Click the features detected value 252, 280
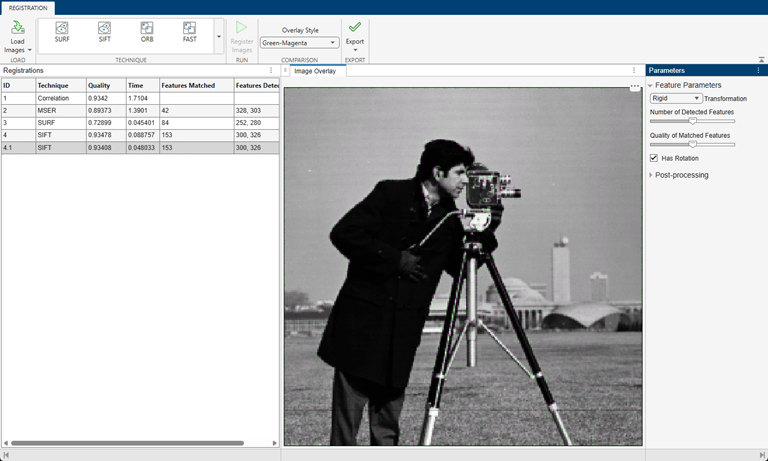 (248, 123)
